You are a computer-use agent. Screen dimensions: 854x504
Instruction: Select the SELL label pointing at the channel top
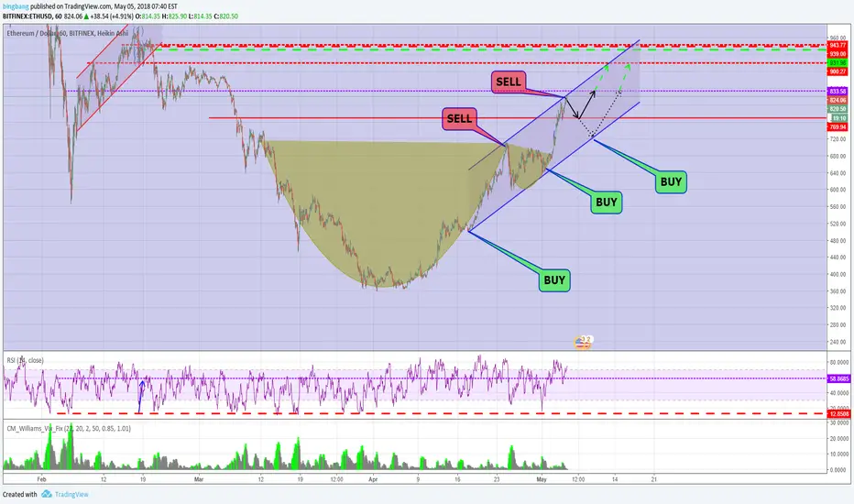pos(509,82)
